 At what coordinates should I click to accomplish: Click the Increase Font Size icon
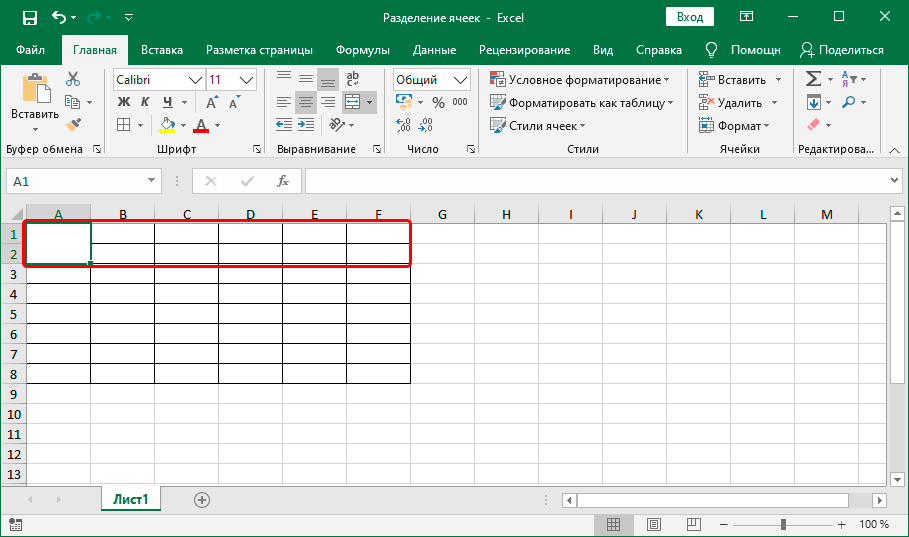coord(212,102)
